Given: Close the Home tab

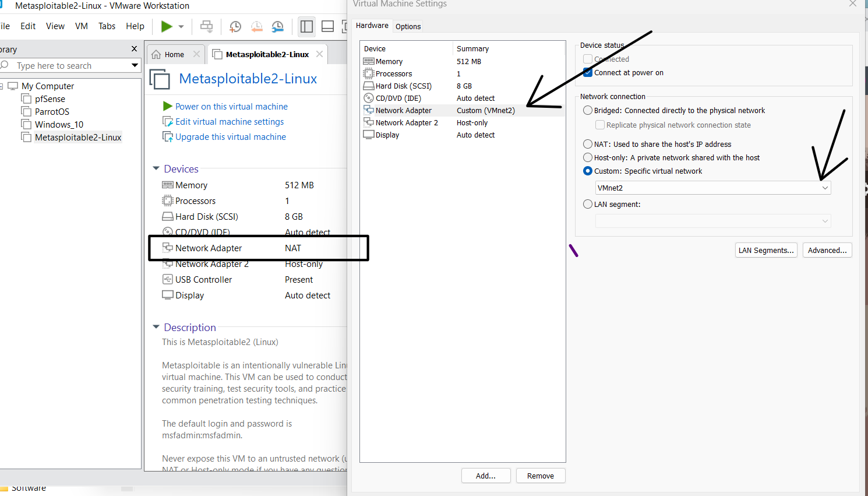Looking at the screenshot, I should tap(196, 54).
